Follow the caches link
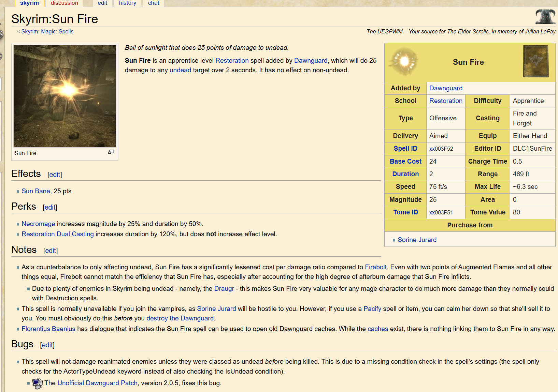 [x=378, y=329]
